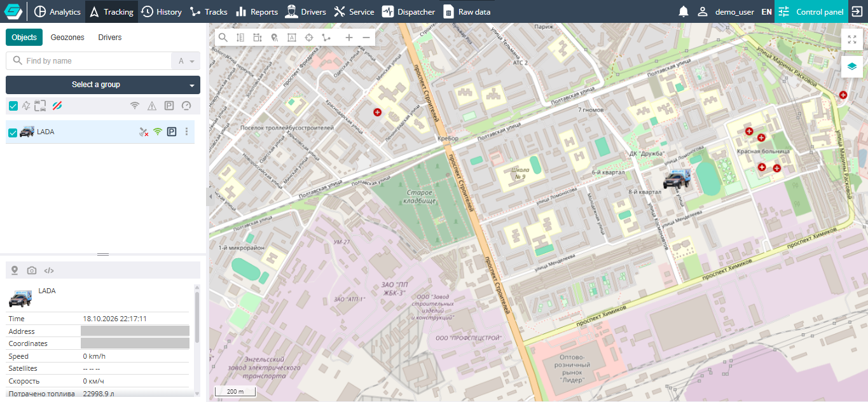868x402 pixels.
Task: Open the notifications bell
Action: (x=684, y=11)
